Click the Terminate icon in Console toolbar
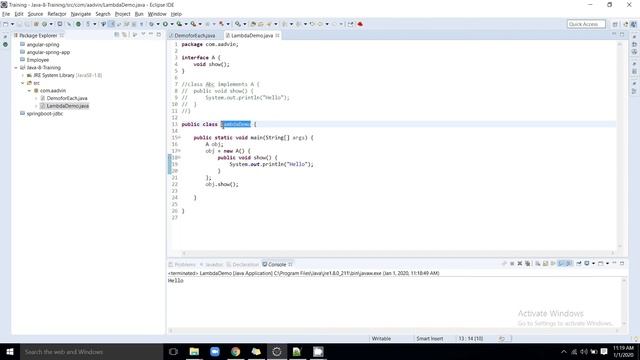Viewport: 640px width, 360px height. 512,264
